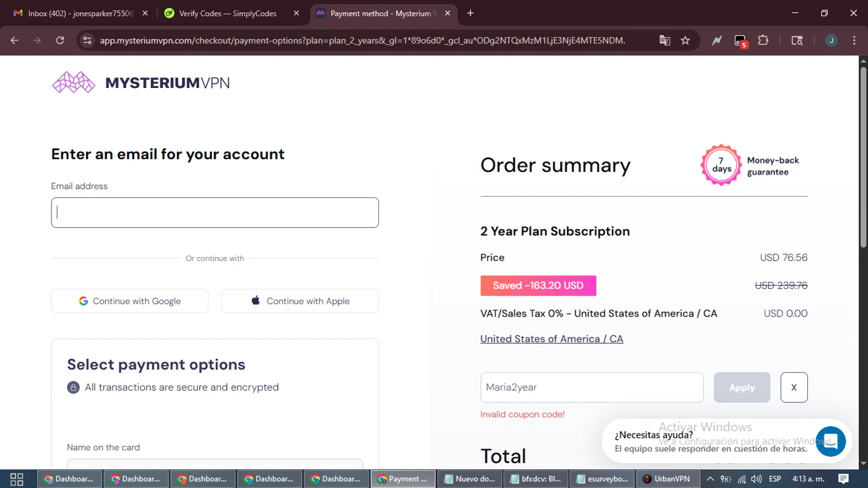Click the volume speaker tray icon
Viewport: 868px width, 488px height.
756,479
